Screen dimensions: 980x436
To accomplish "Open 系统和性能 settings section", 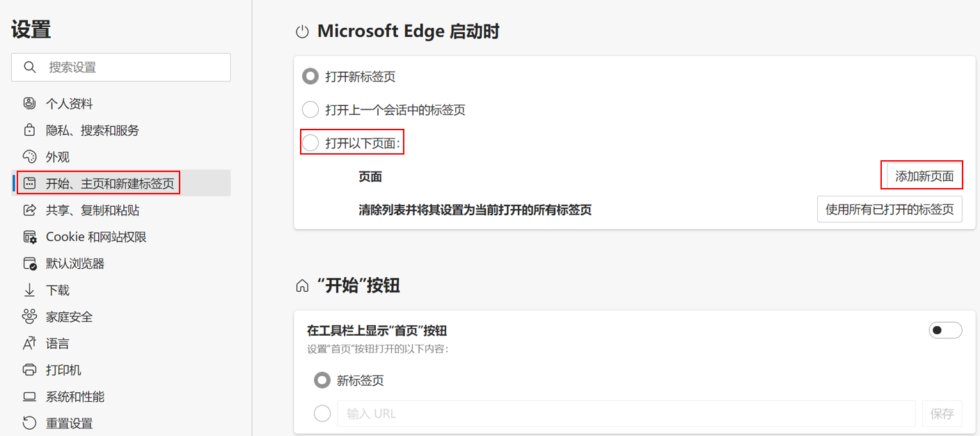I will [x=74, y=397].
